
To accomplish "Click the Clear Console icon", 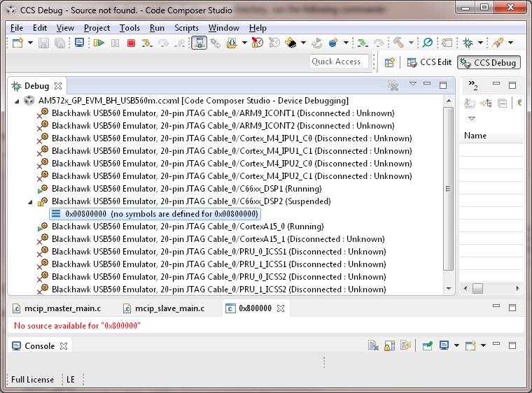I will (x=374, y=345).
